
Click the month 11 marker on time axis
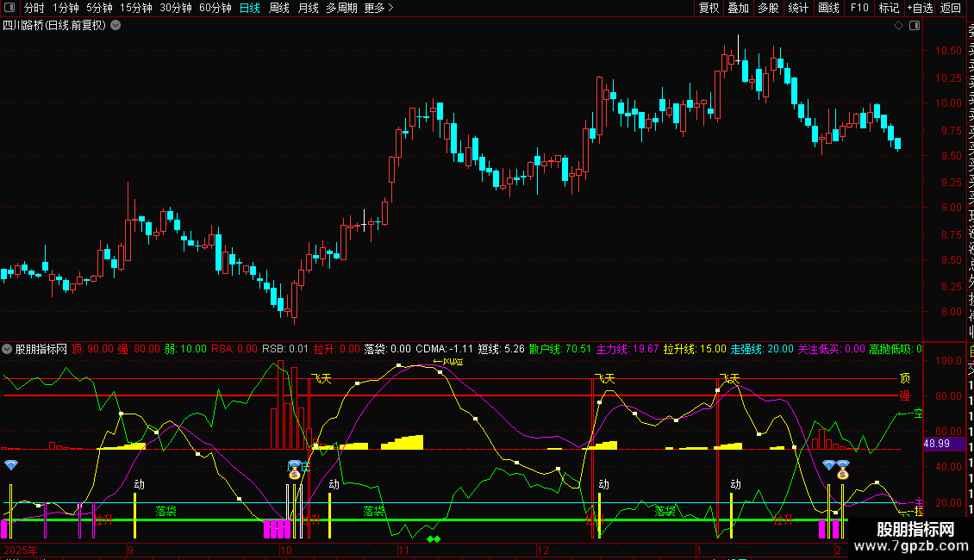(404, 550)
